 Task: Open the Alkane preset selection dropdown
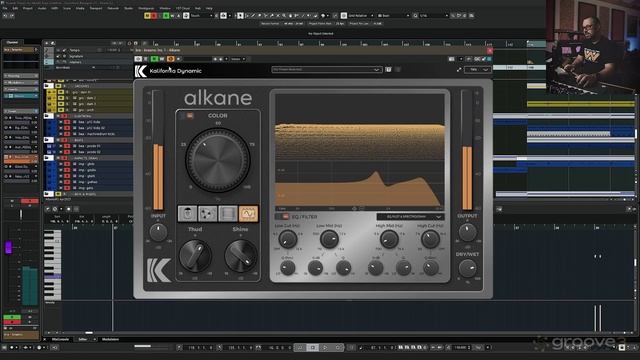pos(327,70)
